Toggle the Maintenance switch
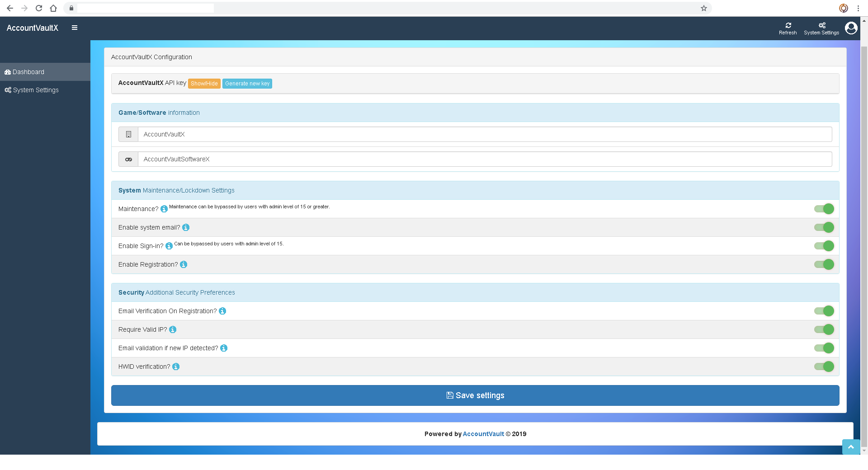Screen dimensions: 868x470 (x=824, y=209)
